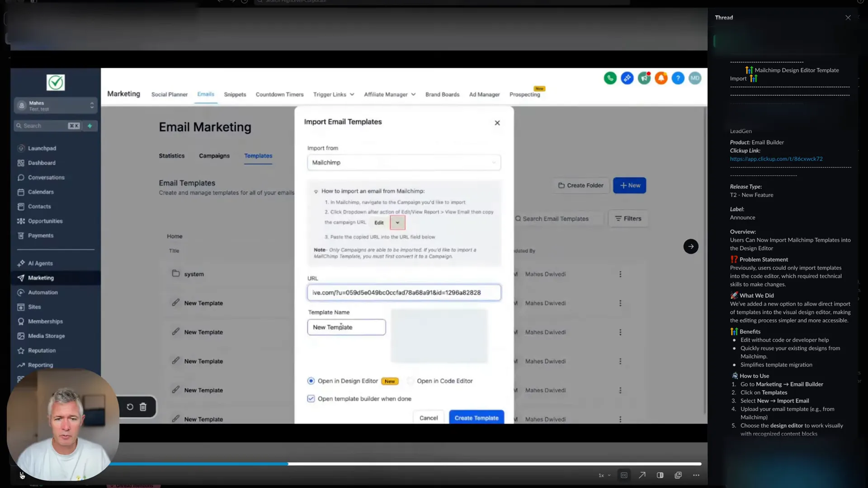Viewport: 868px width, 488px height.
Task: Open the Mahes account switcher
Action: pos(56,105)
